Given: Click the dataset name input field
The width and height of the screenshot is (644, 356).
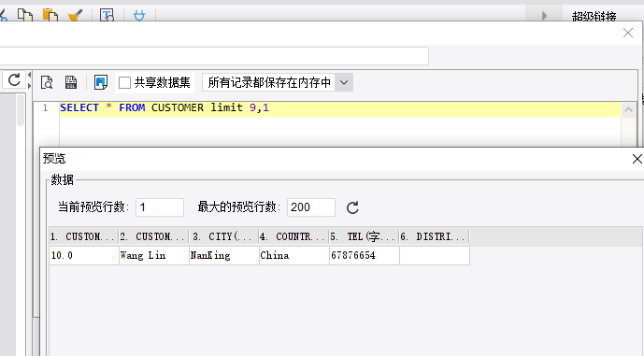Looking at the screenshot, I should 214,56.
